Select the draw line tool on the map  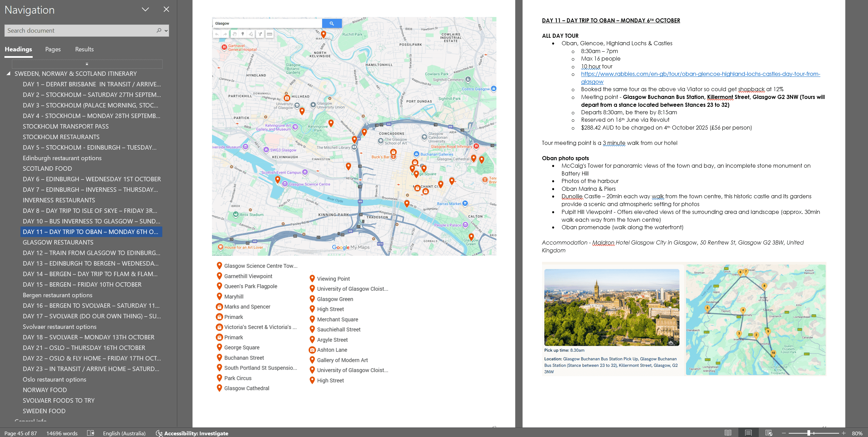[x=251, y=34]
